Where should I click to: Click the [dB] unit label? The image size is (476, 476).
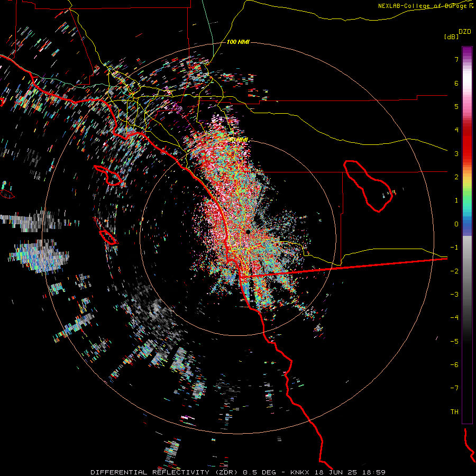[x=451, y=36]
